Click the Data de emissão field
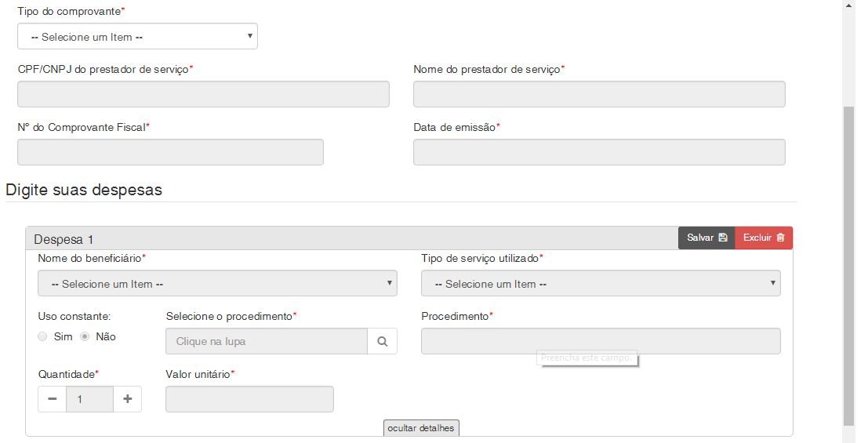 click(x=599, y=152)
